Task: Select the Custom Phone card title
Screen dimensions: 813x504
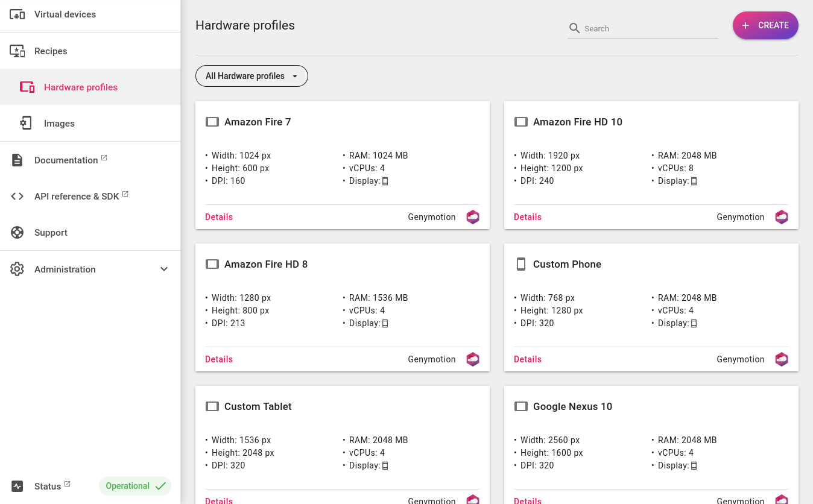Action: click(x=567, y=264)
